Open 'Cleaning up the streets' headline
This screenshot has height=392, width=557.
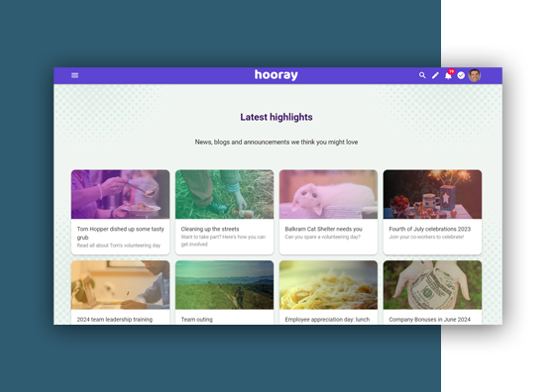click(x=210, y=230)
